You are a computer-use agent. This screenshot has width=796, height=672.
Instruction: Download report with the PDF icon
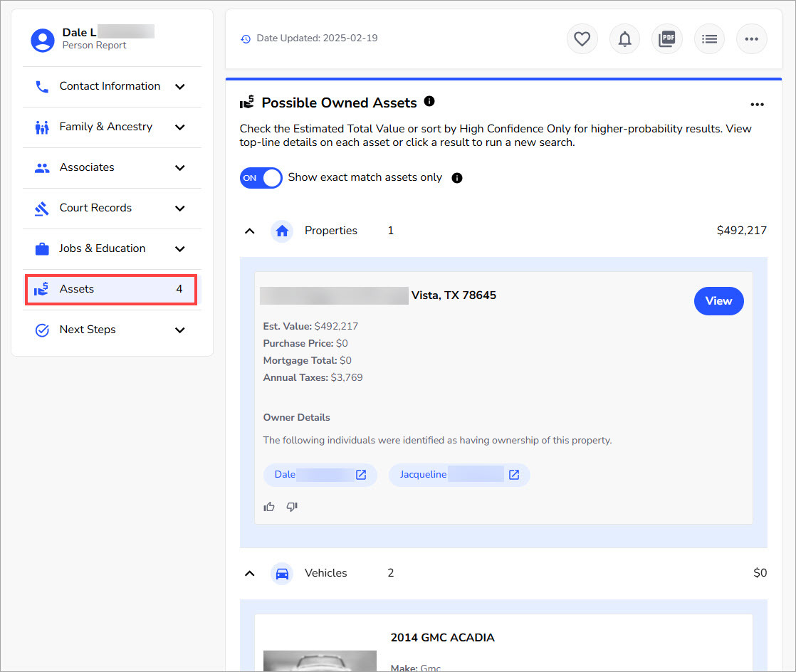tap(666, 39)
